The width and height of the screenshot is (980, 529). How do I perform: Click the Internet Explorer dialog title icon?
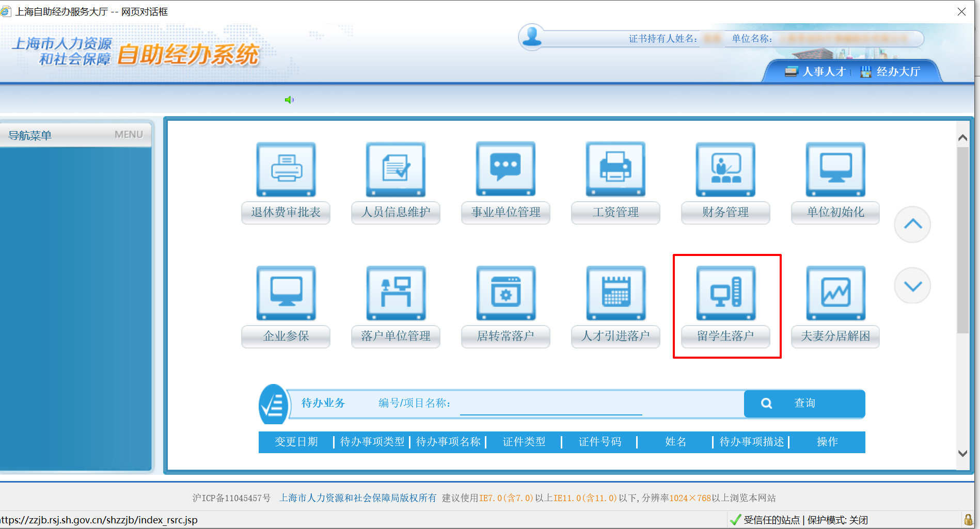6,11
